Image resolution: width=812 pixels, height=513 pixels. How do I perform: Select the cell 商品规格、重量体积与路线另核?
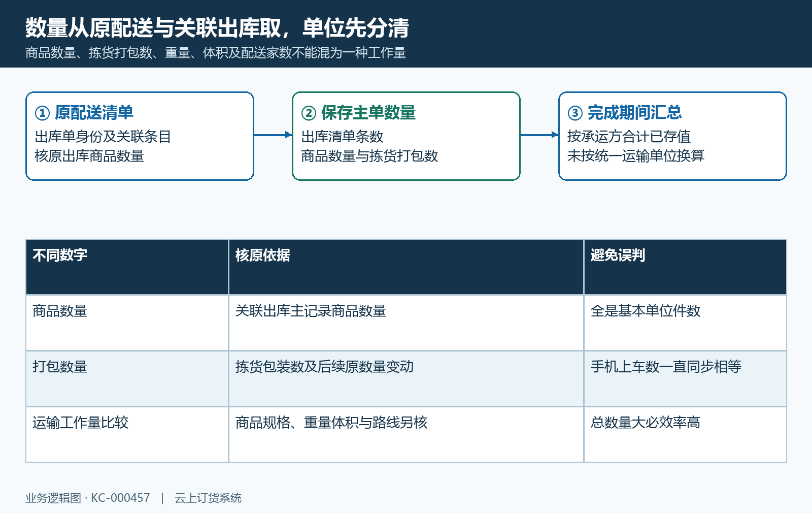(406, 434)
